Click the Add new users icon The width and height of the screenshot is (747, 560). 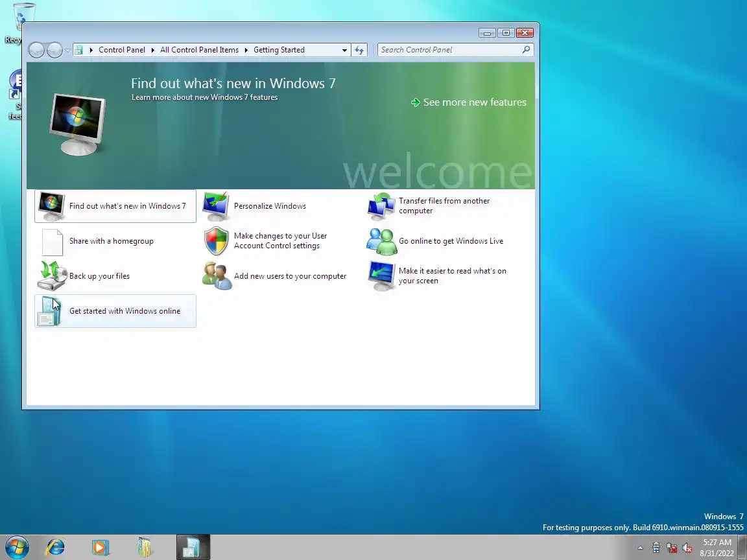pos(217,275)
